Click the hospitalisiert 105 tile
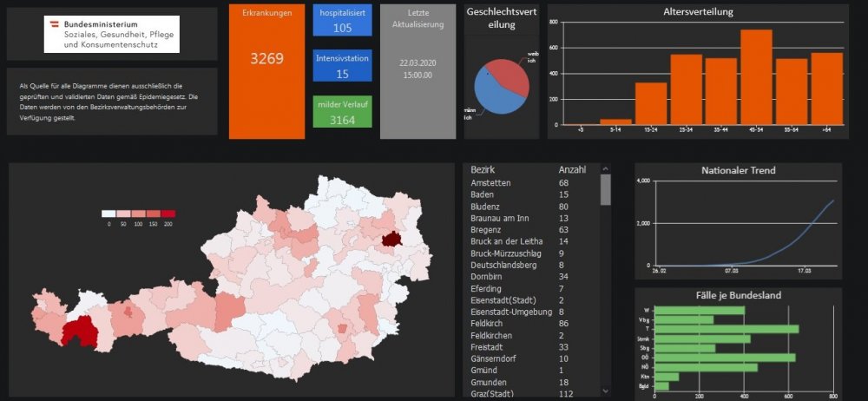 342,21
